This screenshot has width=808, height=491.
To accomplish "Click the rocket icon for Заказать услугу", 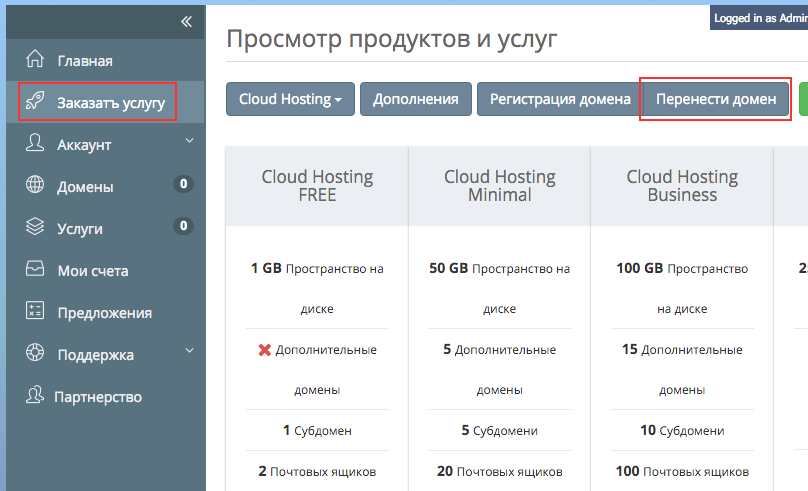I will [35, 102].
